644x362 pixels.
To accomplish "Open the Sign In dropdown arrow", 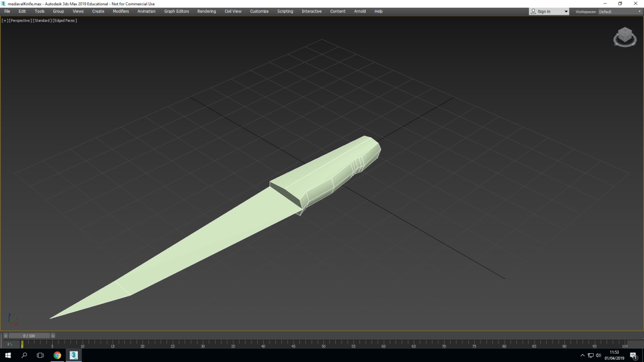I will pyautogui.click(x=565, y=12).
